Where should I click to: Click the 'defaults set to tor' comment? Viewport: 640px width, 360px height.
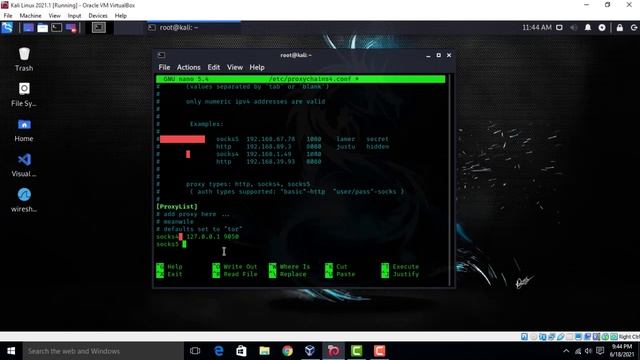tap(200, 229)
